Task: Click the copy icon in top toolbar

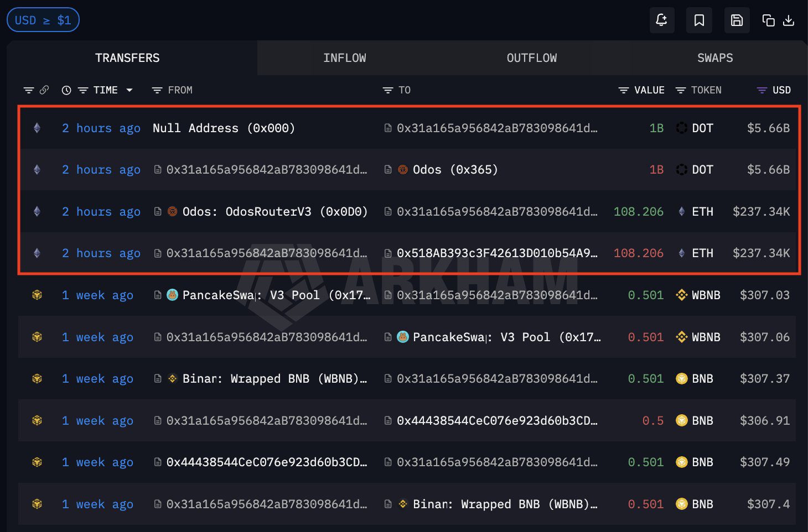Action: 768,20
